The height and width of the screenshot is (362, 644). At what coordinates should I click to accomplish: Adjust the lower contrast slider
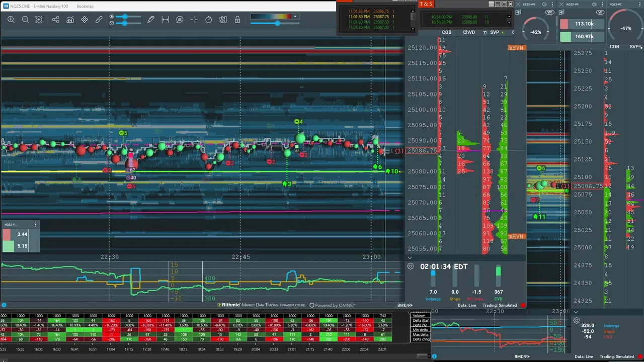129,23
